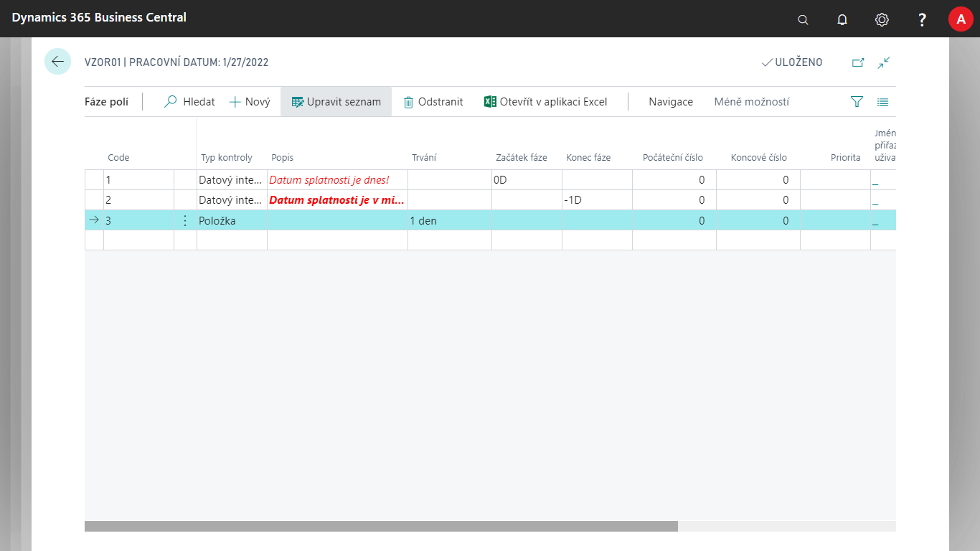Open the user account avatar
This screenshot has height=551, width=980.
tap(961, 19)
